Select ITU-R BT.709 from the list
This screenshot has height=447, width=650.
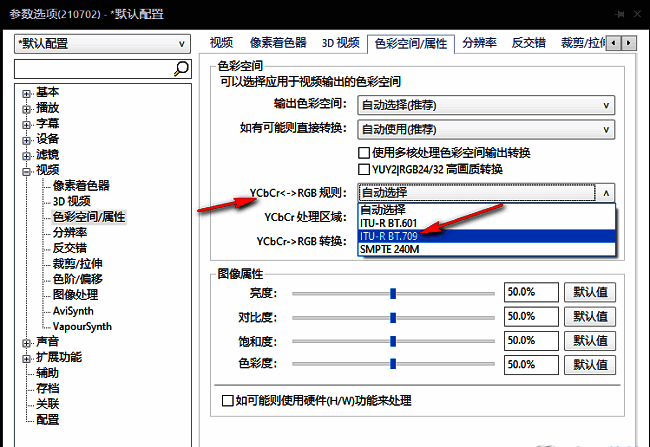pyautogui.click(x=390, y=235)
